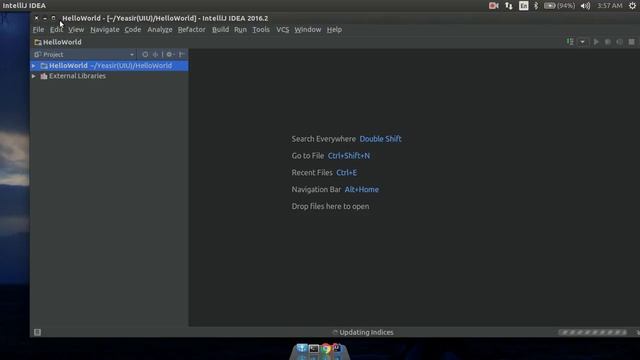Click the indexing progress bar

click(x=593, y=332)
